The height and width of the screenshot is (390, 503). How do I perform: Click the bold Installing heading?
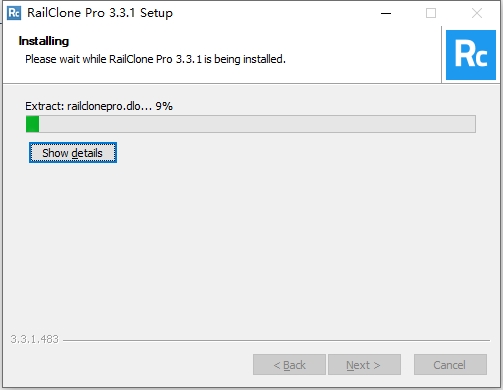[44, 41]
